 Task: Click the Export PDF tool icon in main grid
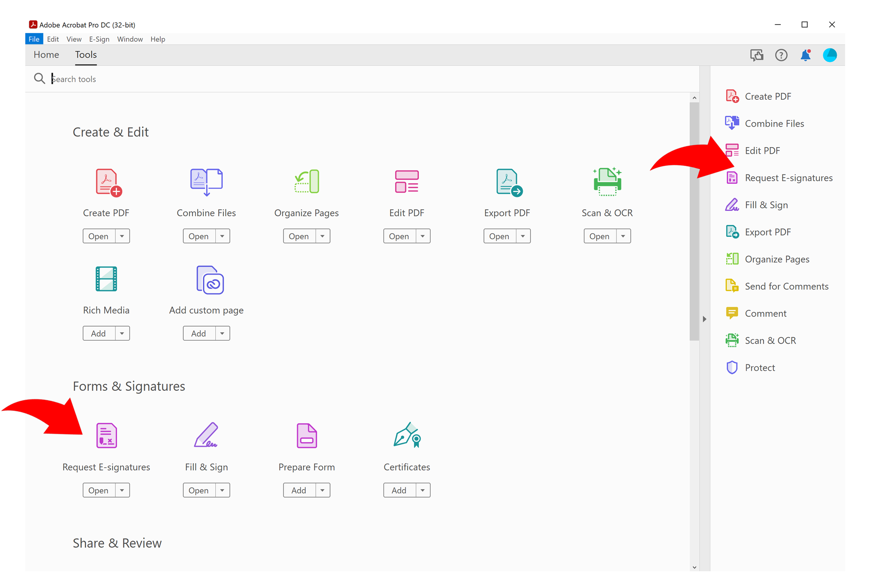pyautogui.click(x=509, y=182)
